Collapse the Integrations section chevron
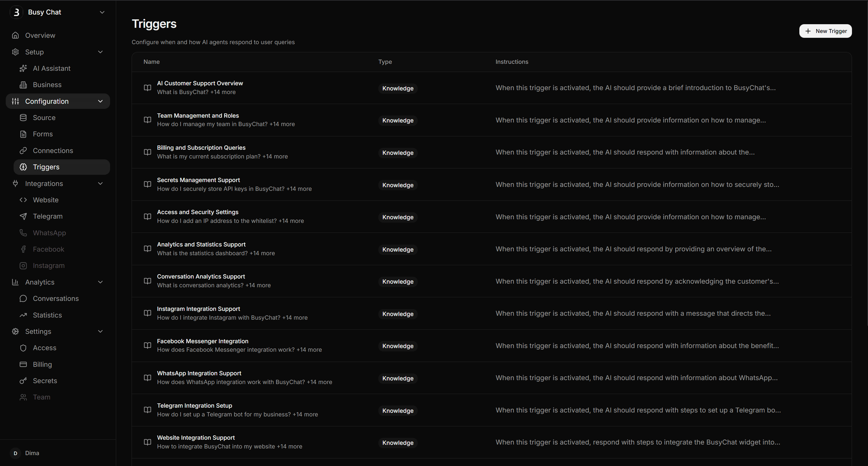The width and height of the screenshot is (868, 466). click(100, 184)
